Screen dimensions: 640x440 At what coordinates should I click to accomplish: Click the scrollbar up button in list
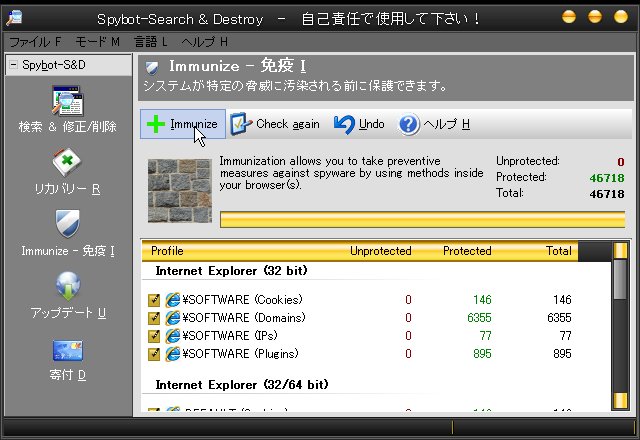tap(620, 251)
